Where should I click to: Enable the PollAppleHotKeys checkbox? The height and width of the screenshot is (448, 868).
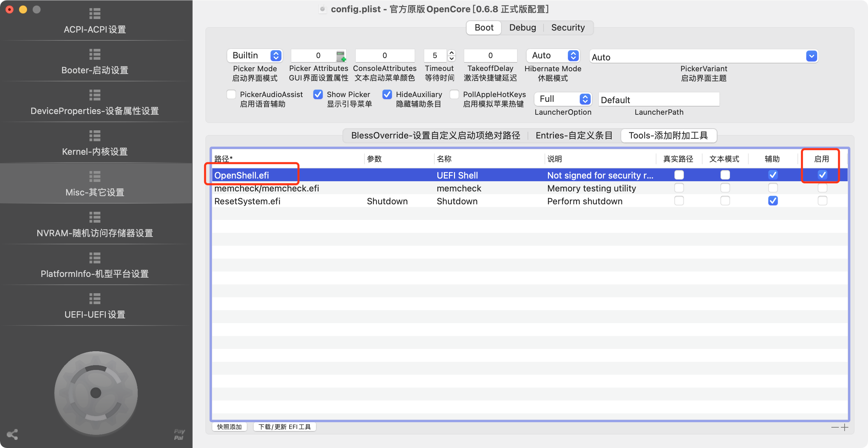[454, 94]
